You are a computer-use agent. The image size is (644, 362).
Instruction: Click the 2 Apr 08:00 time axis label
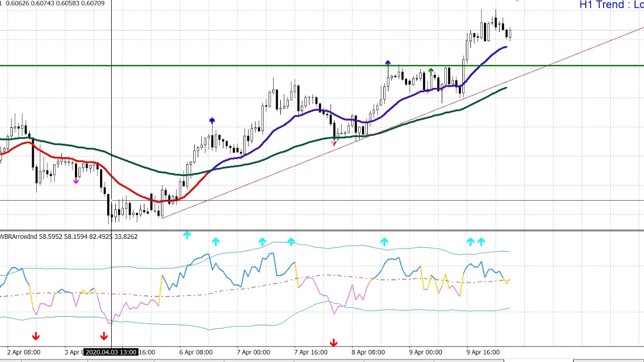[x=24, y=352]
